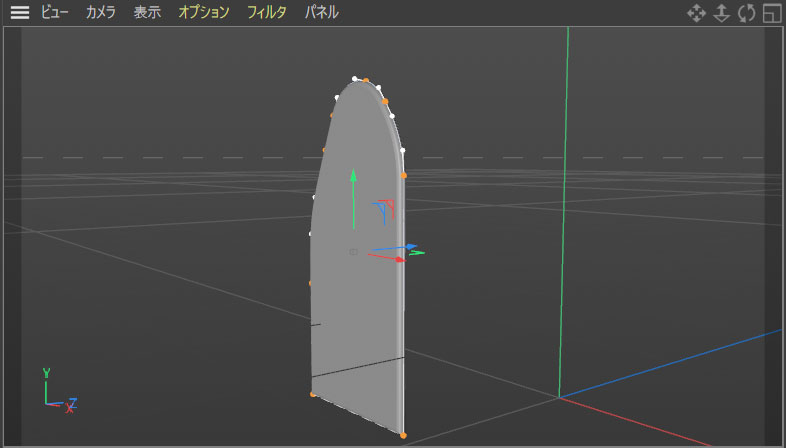This screenshot has width=786, height=448.
Task: Toggle the maximize viewport icon
Action: [771, 13]
